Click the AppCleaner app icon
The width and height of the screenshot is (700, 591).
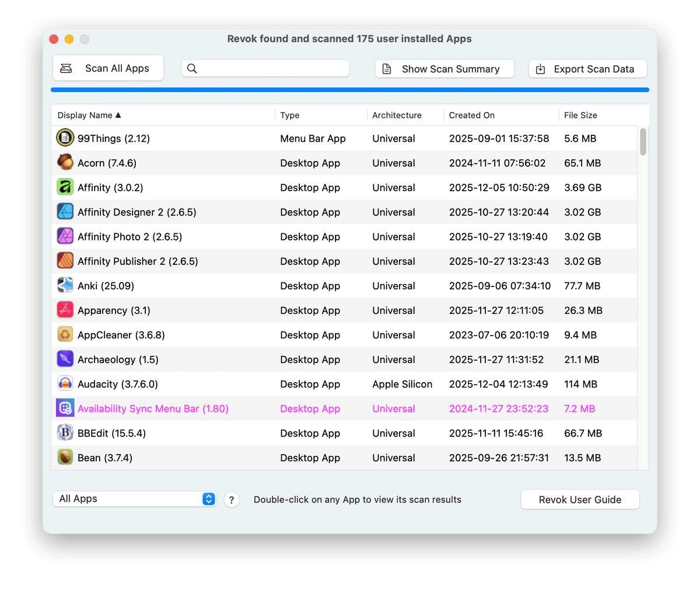(65, 335)
